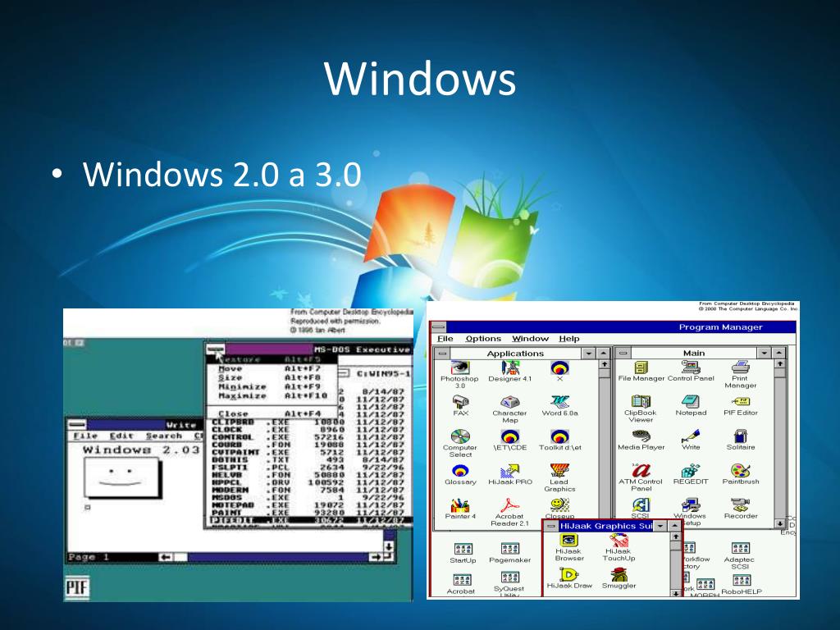Select CONTROL .EXE file row

click(308, 437)
